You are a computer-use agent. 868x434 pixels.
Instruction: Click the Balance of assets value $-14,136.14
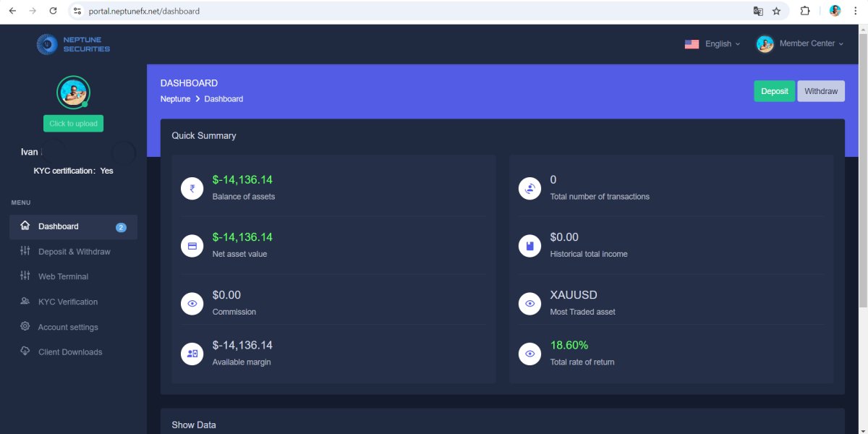242,179
